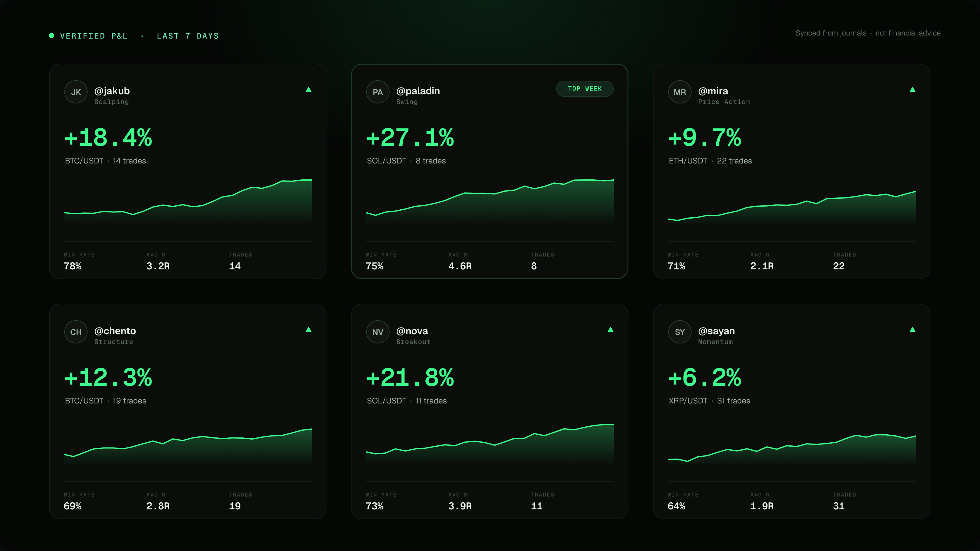Click the 64% win rate value
980x551 pixels.
[677, 506]
